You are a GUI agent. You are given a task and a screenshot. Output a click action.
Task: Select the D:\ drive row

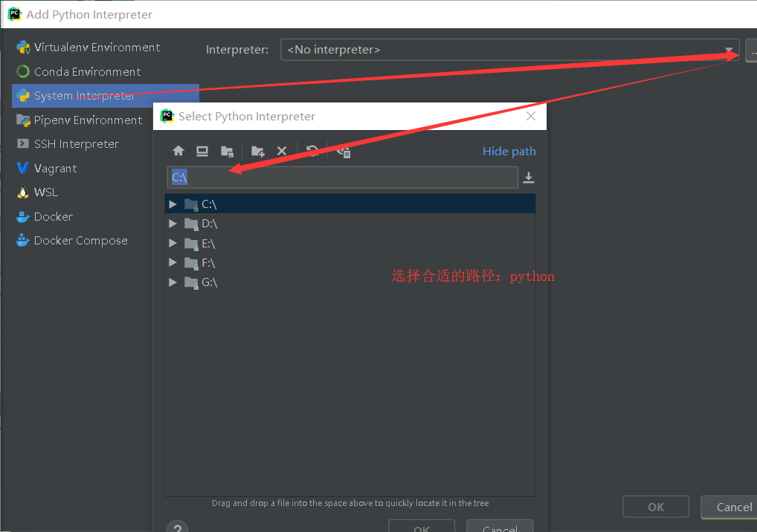pos(350,224)
